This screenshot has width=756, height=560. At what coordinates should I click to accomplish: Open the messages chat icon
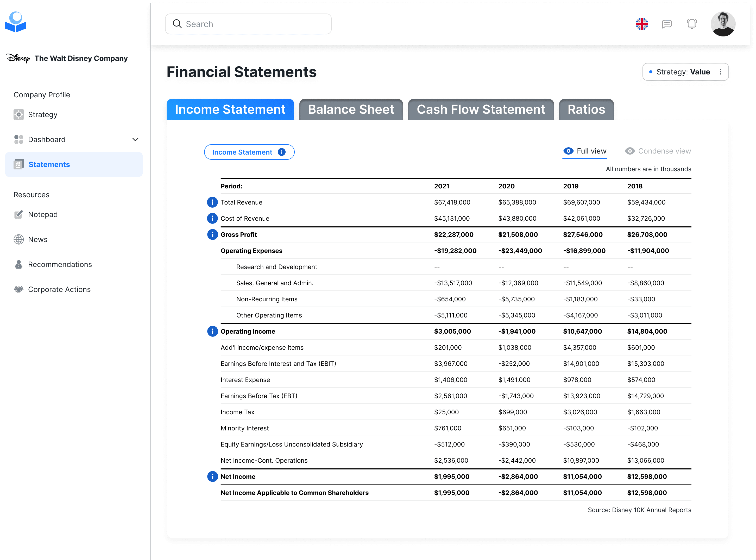click(x=667, y=24)
